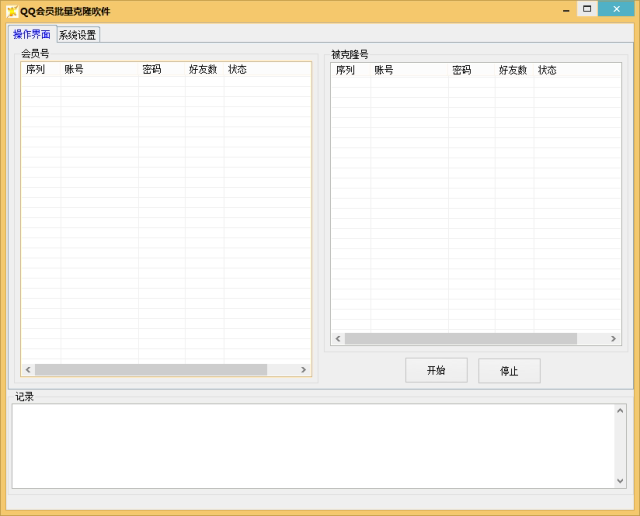Click right scroll arrow of 被克隆号 list
This screenshot has height=516, width=640.
613,338
